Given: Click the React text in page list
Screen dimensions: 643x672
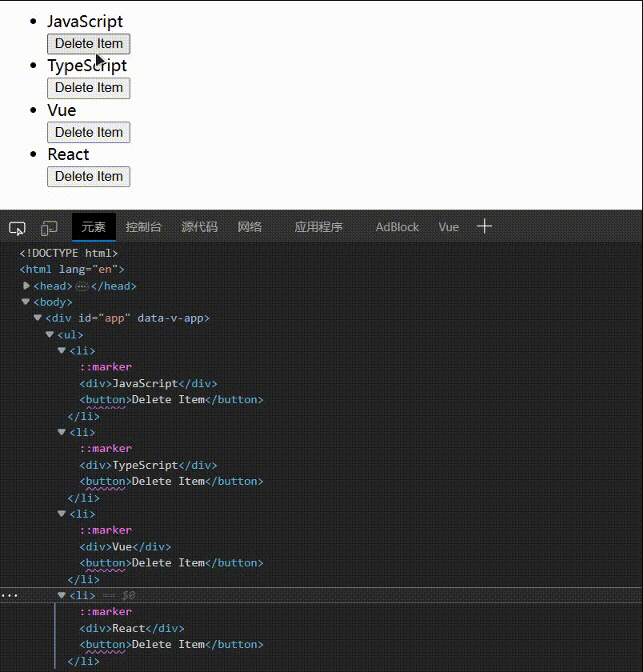Looking at the screenshot, I should pos(68,154).
